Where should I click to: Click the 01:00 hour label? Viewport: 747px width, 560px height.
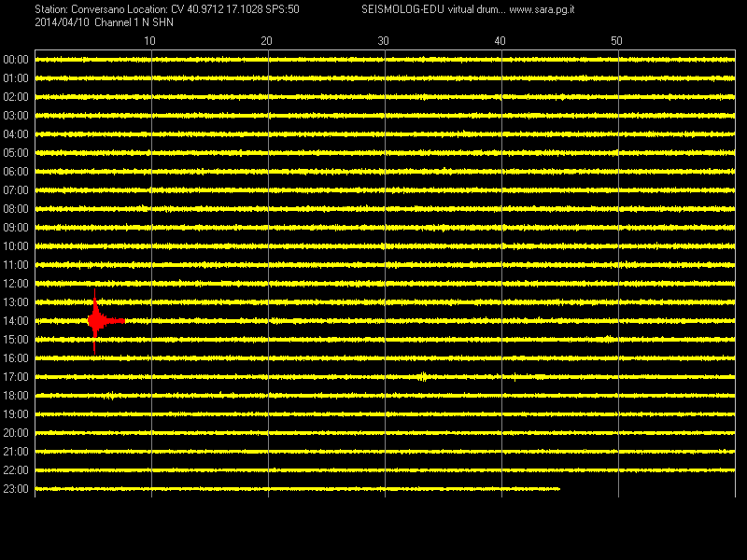16,78
